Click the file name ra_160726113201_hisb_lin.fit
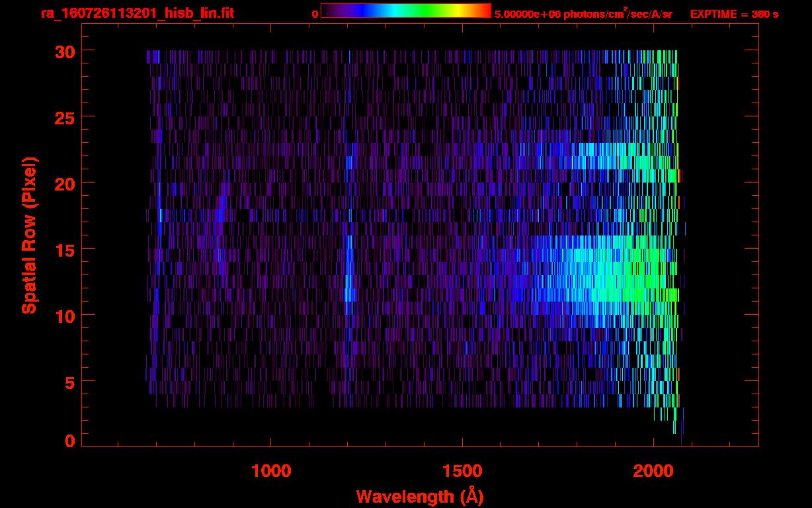 click(x=137, y=13)
